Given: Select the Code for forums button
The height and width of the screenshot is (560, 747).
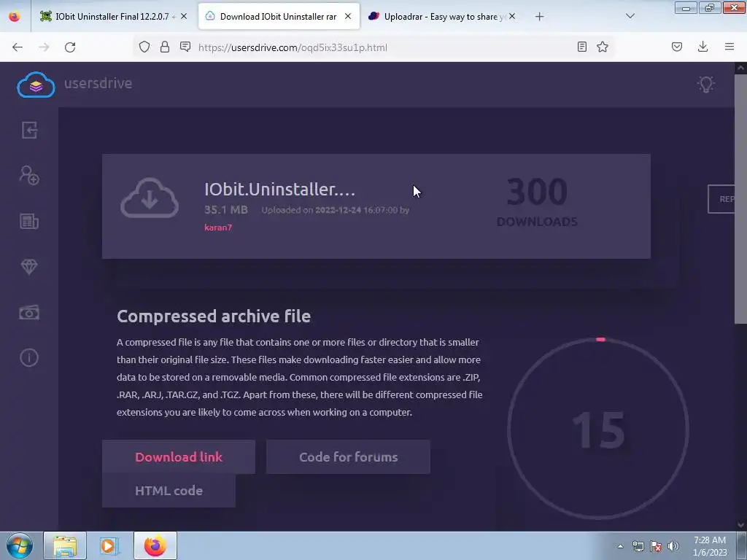Looking at the screenshot, I should [x=348, y=457].
